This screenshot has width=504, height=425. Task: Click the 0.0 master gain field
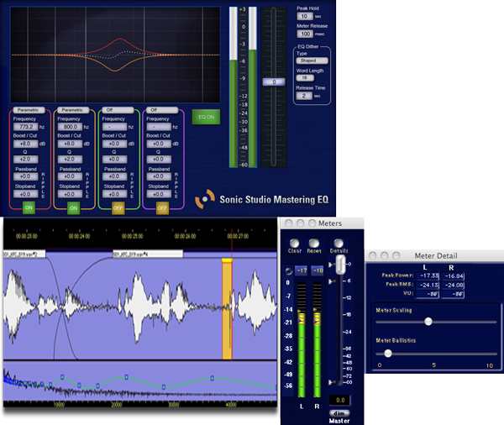tap(340, 400)
